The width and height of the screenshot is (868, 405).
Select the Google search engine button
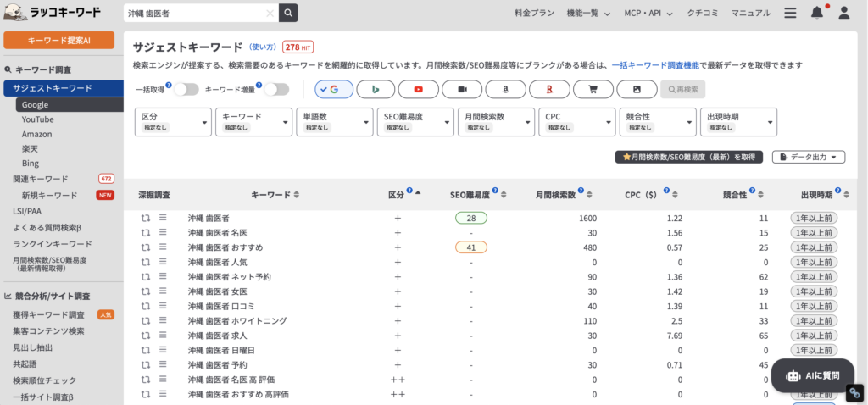[334, 89]
